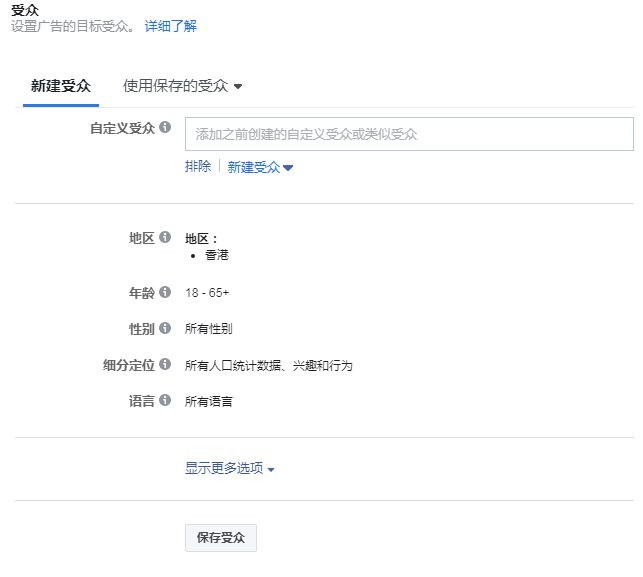Viewport: 643px width, 577px height.
Task: Expand 显示更多选项
Action: tap(229, 468)
